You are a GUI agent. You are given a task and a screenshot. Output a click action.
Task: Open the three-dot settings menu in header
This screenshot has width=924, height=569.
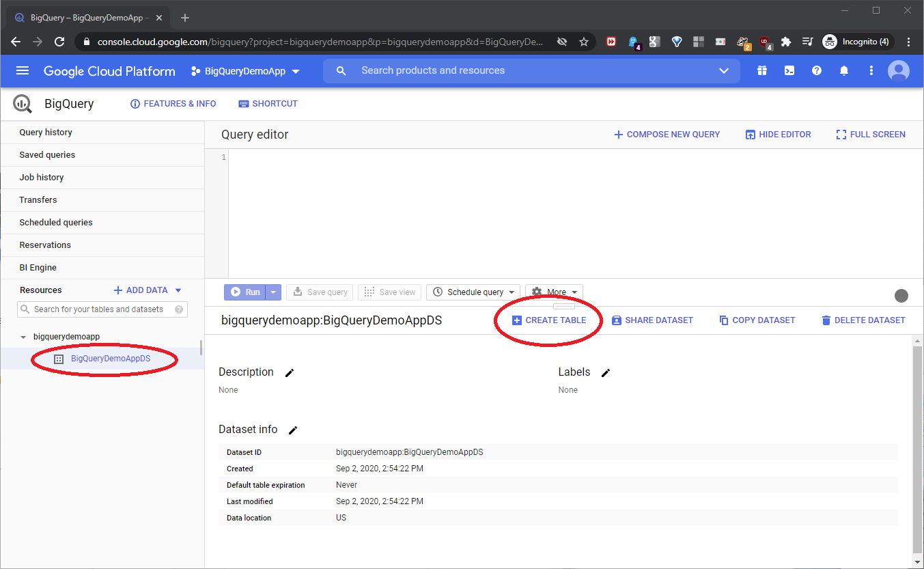pyautogui.click(x=871, y=70)
